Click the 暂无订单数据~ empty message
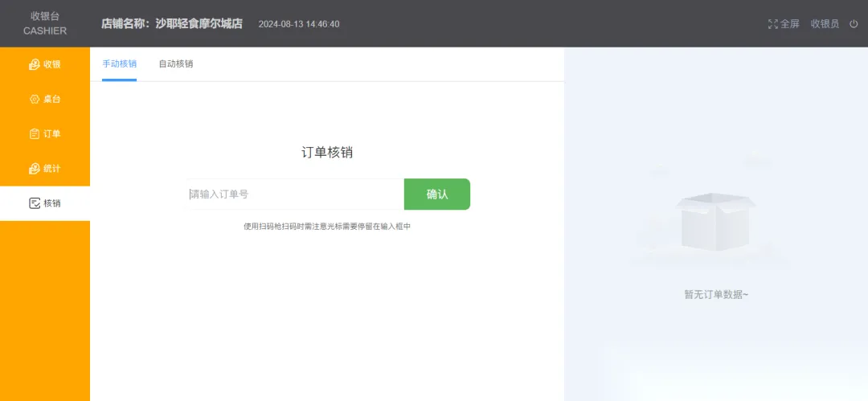The width and height of the screenshot is (868, 401). pos(716,295)
